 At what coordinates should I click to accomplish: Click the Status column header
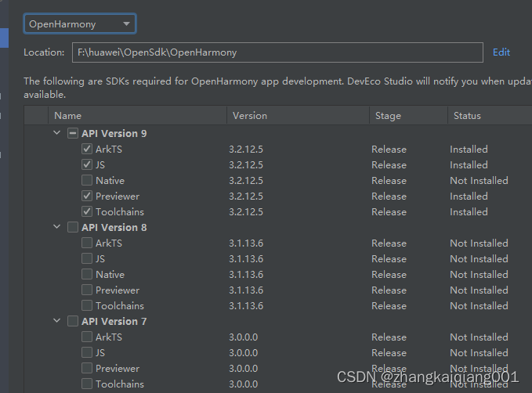click(x=490, y=116)
